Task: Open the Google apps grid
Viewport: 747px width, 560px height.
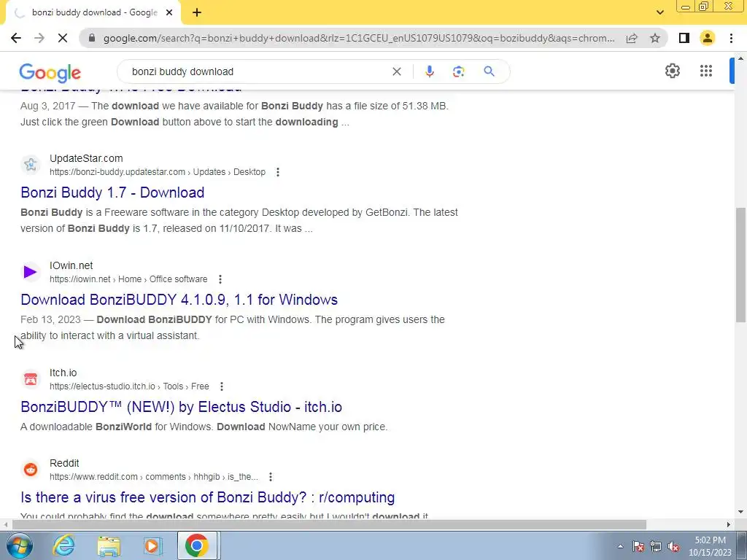Action: coord(706,71)
